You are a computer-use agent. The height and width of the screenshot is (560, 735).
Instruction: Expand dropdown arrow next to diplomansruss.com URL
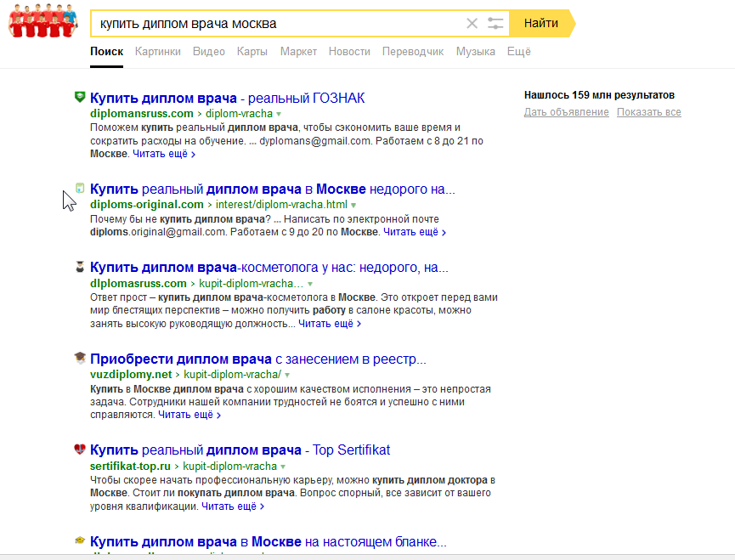pos(279,114)
